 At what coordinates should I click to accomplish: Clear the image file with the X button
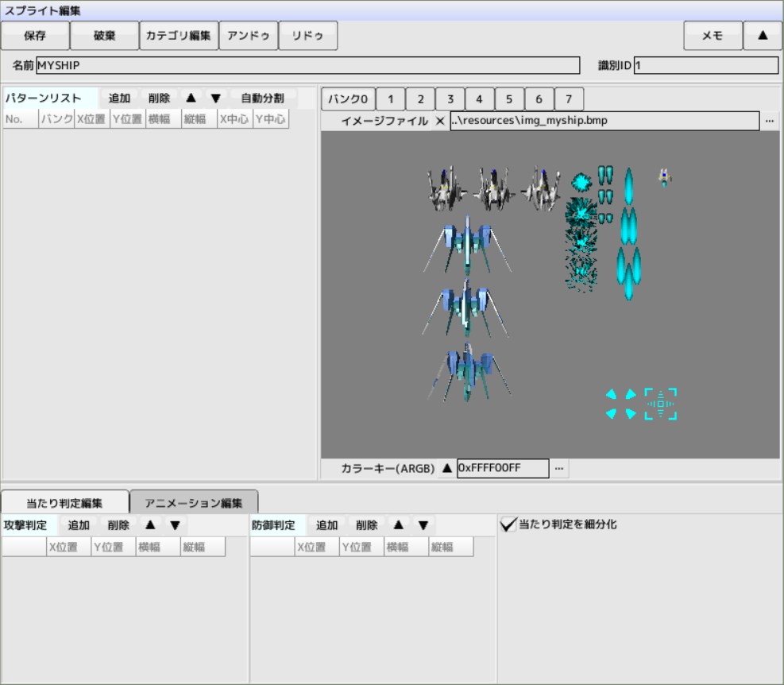440,121
